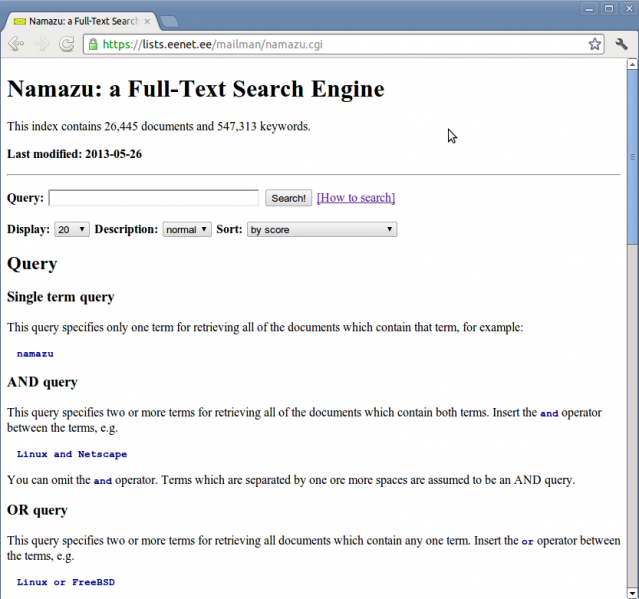Click the Forward navigation arrow
The height and width of the screenshot is (599, 639).
[x=42, y=44]
